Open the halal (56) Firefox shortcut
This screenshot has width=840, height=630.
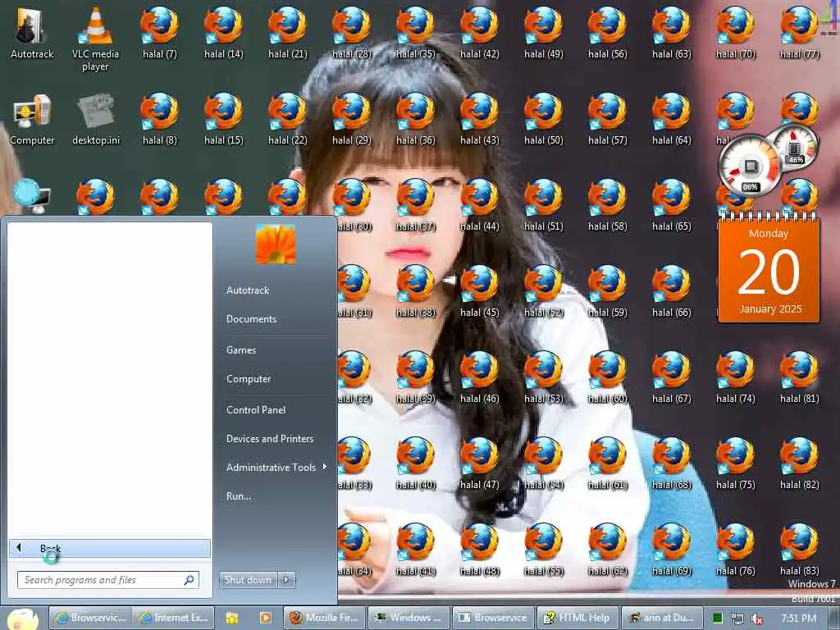(608, 33)
